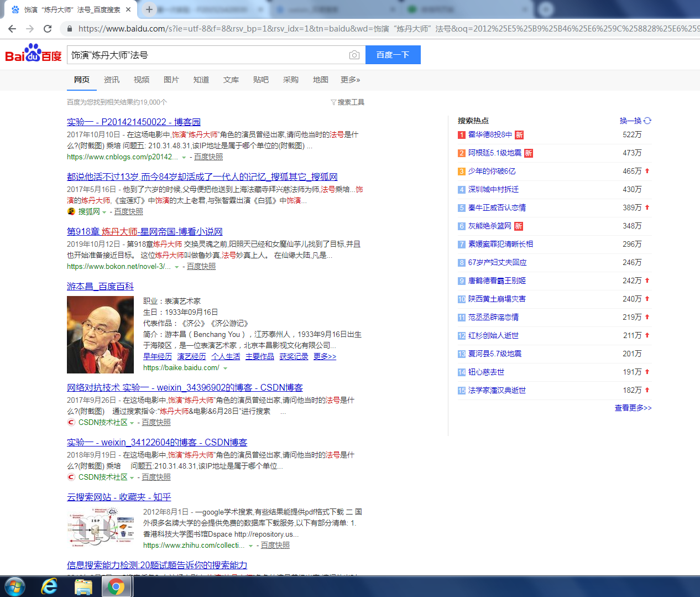The image size is (700, 597).
Task: Expand dropdown next to zhihu.com URL
Action: [251, 546]
